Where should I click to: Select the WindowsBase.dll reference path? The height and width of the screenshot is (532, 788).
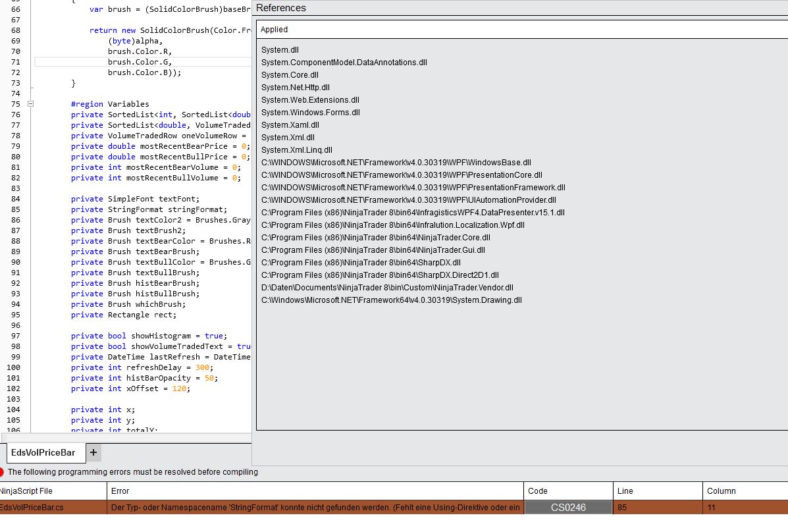coord(396,163)
